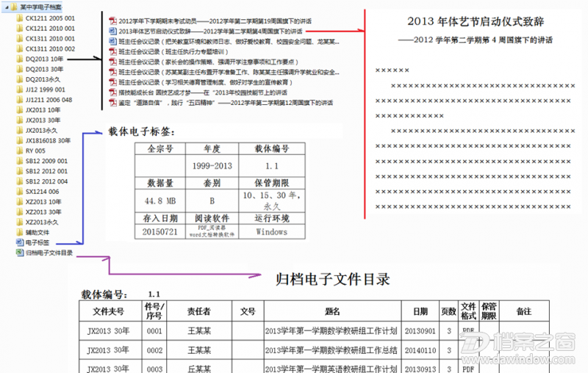
Task: Select the XZ2013永久 folder
Action: click(42, 222)
